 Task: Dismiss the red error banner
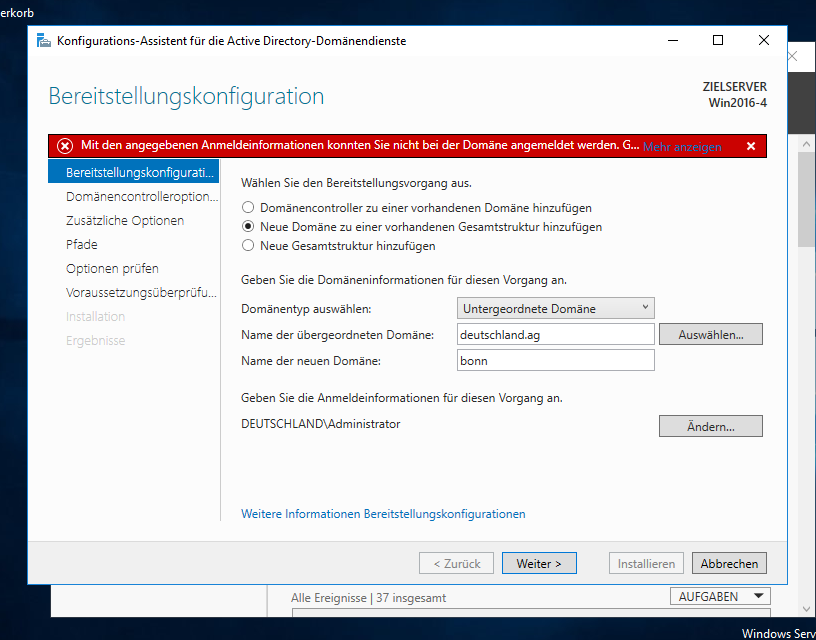click(x=751, y=146)
